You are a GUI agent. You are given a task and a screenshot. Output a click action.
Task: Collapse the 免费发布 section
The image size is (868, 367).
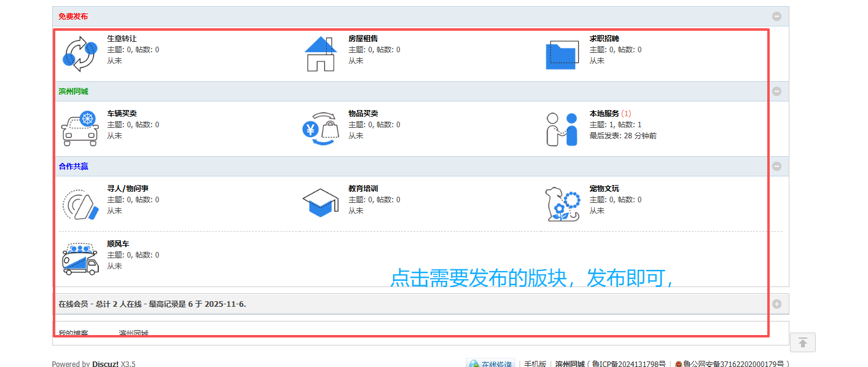coord(776,16)
